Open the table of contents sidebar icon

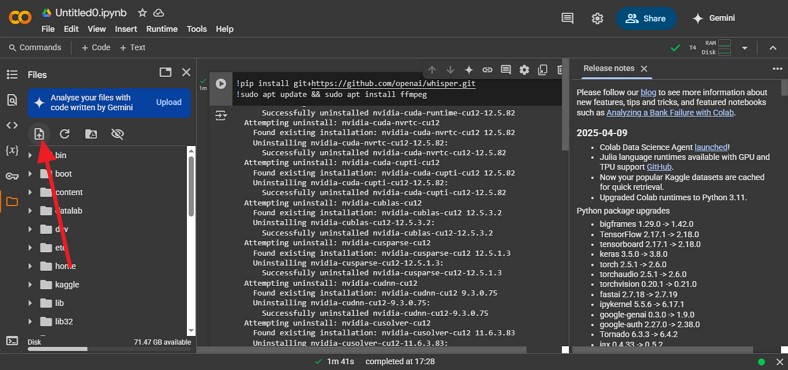(x=12, y=74)
